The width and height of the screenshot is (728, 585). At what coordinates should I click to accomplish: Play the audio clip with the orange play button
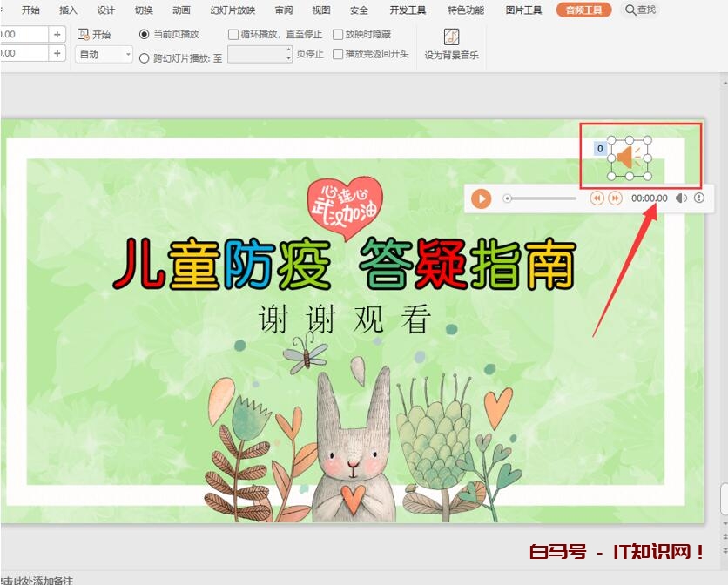pyautogui.click(x=481, y=198)
